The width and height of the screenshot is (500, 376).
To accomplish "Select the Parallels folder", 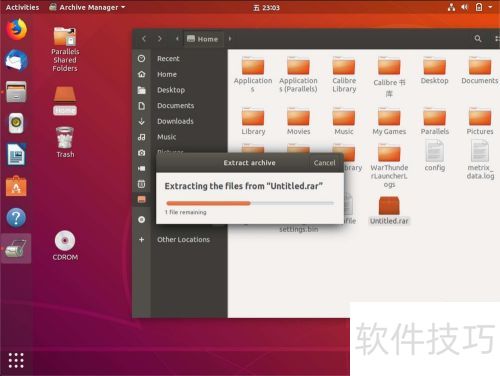I will (434, 121).
